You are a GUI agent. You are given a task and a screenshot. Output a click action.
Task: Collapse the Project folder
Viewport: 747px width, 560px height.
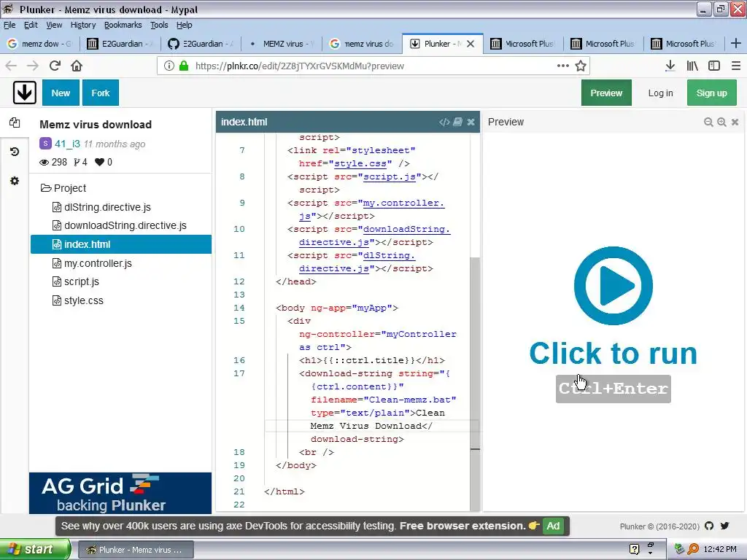click(63, 188)
